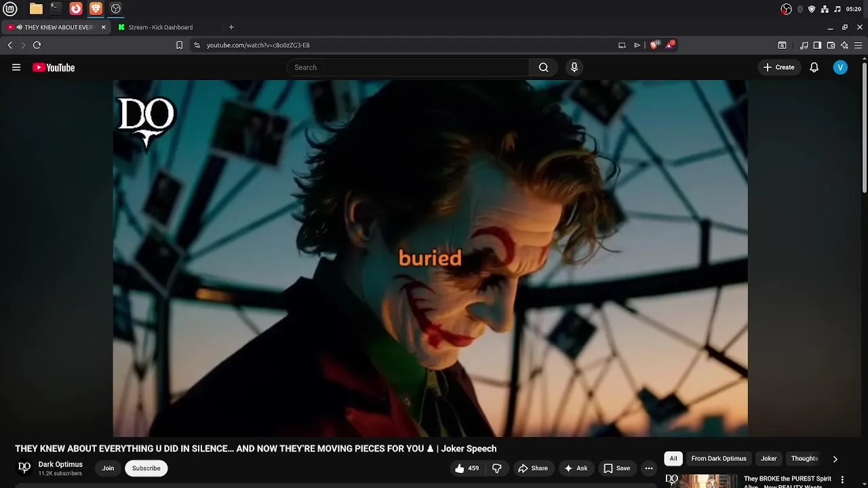Click the video player to pause

[430, 258]
